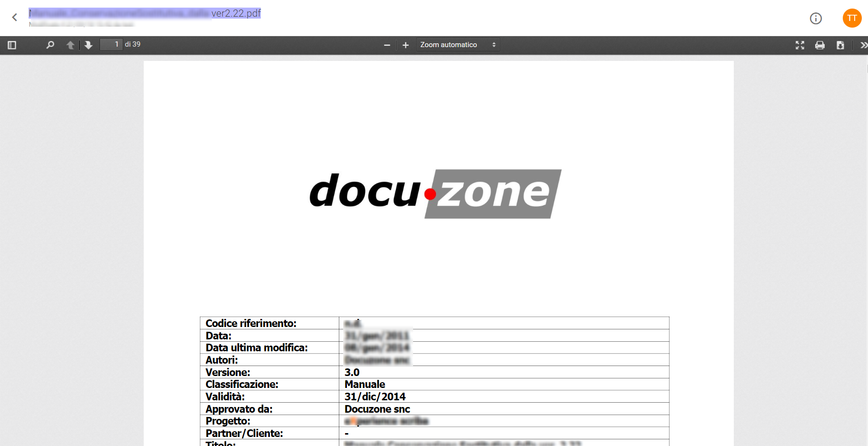Open the additional tools chevron menu

pos(863,45)
